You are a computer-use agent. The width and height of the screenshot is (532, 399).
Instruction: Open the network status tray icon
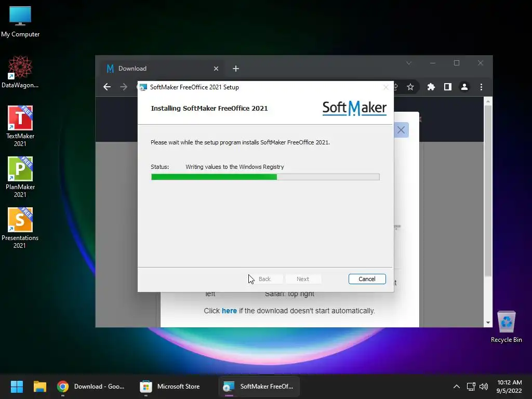[471, 387]
